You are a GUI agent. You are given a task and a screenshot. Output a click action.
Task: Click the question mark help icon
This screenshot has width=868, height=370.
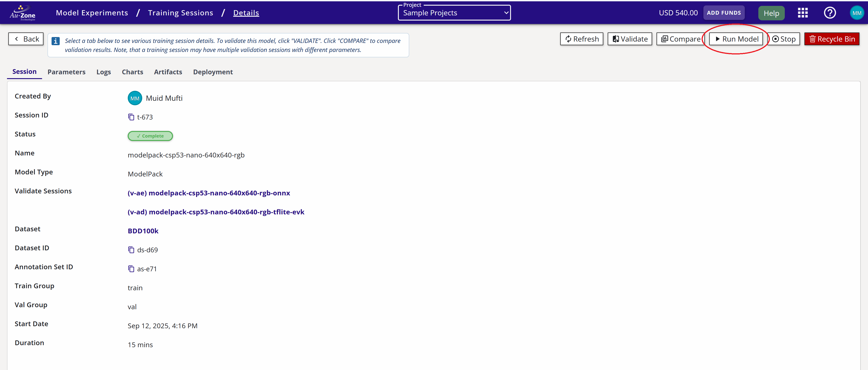click(829, 13)
